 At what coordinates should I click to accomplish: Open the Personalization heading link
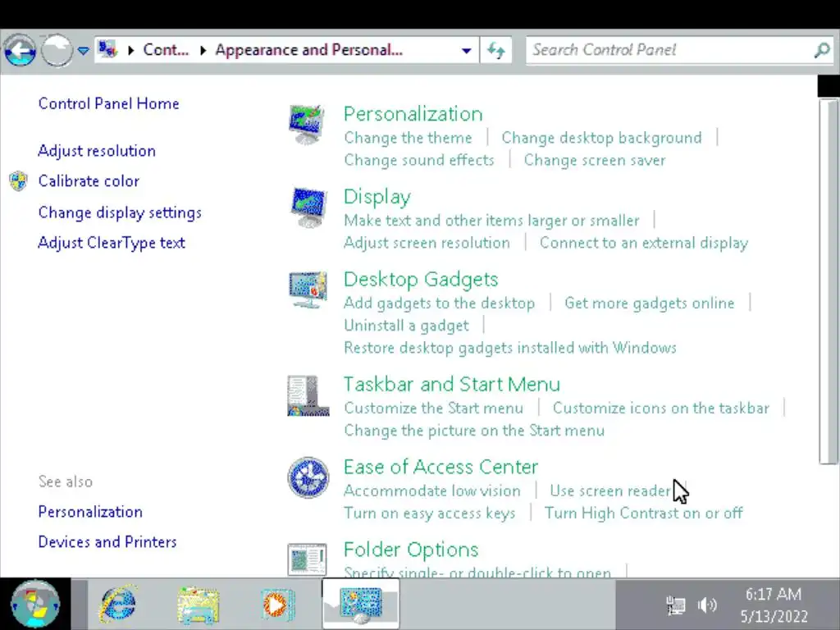(413, 113)
